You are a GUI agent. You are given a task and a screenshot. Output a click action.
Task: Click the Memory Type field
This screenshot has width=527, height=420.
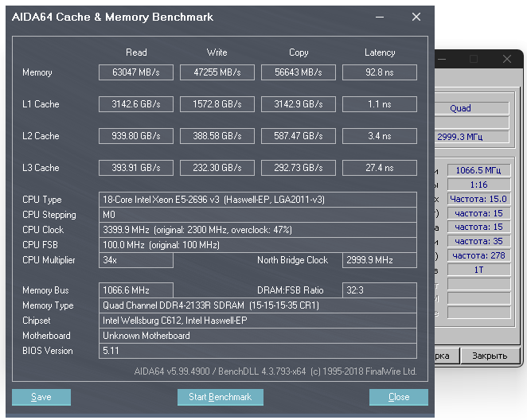(x=258, y=305)
